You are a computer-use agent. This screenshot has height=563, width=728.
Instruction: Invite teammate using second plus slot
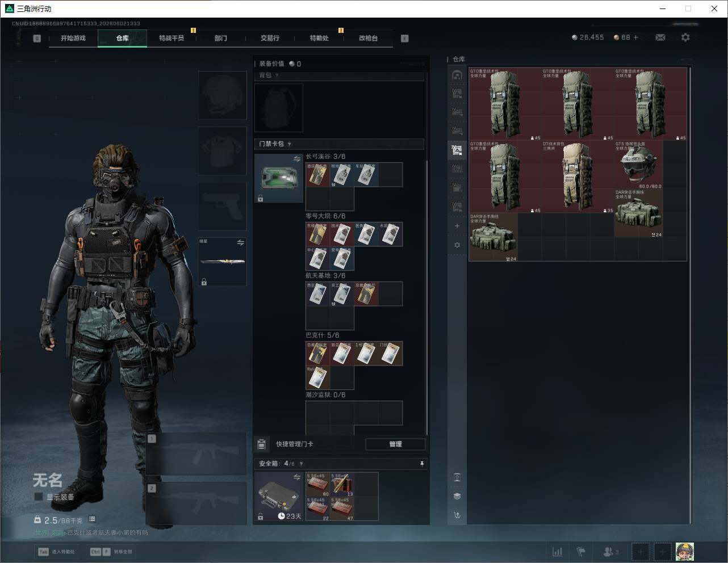[x=662, y=552]
